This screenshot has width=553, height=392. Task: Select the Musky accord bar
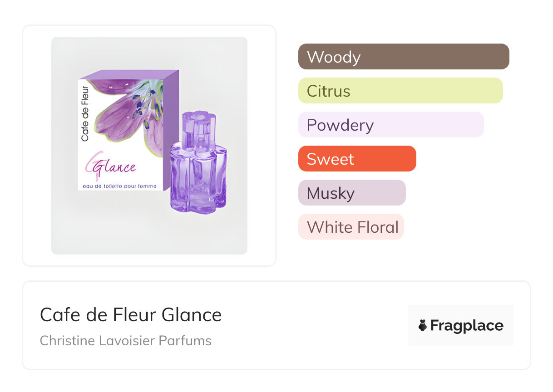click(352, 193)
